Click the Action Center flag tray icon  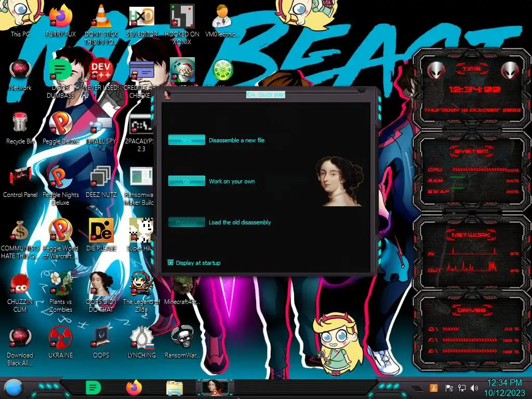pyautogui.click(x=449, y=388)
